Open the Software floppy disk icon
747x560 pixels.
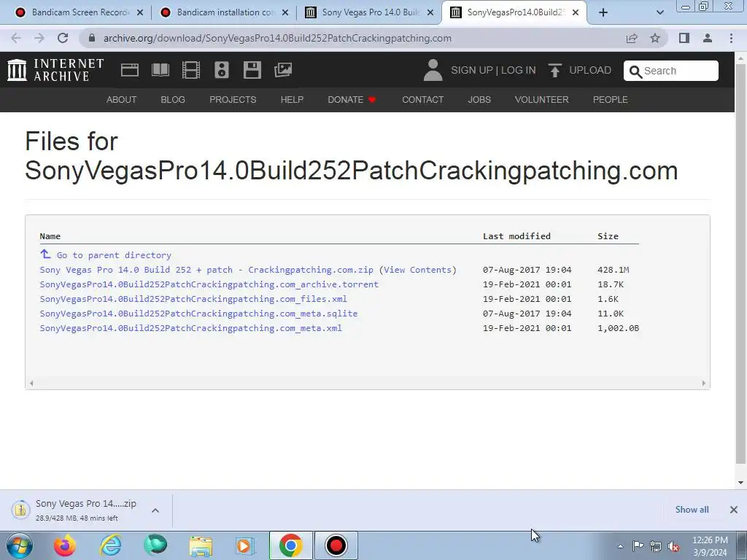(x=252, y=70)
